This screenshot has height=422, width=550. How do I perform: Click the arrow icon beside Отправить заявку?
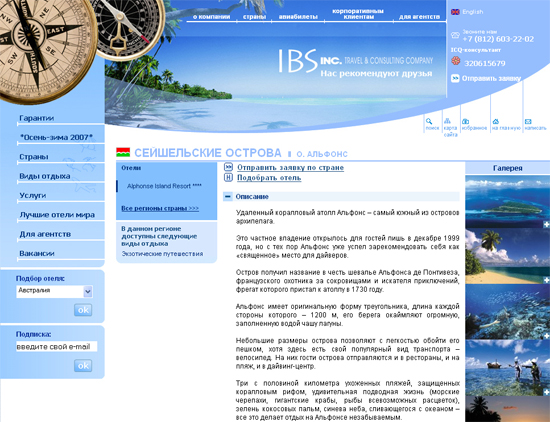pos(455,78)
